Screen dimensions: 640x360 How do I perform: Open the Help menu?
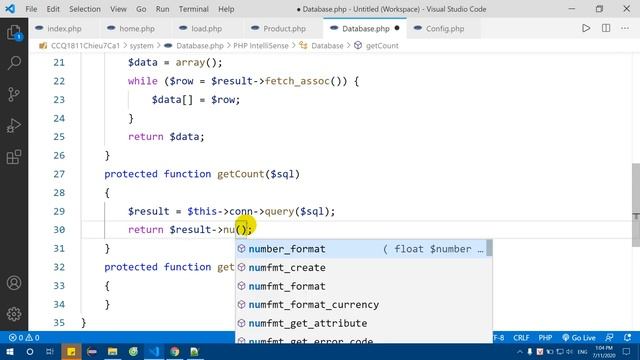[226, 9]
